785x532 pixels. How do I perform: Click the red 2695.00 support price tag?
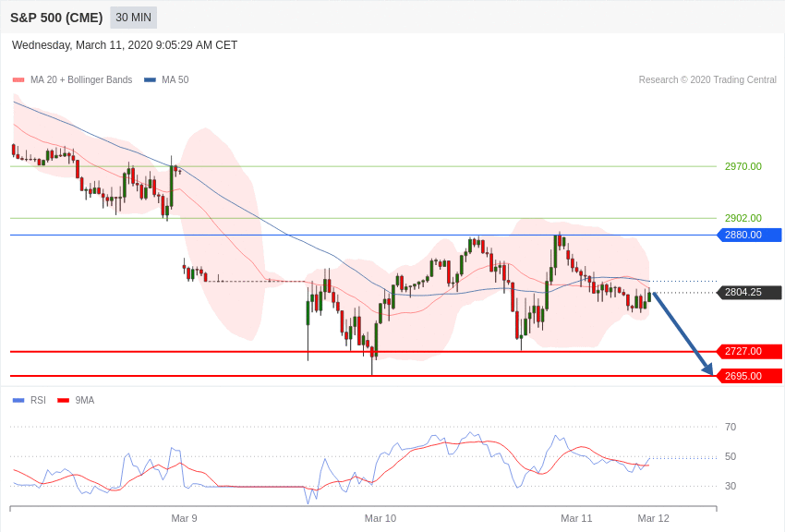pyautogui.click(x=750, y=376)
